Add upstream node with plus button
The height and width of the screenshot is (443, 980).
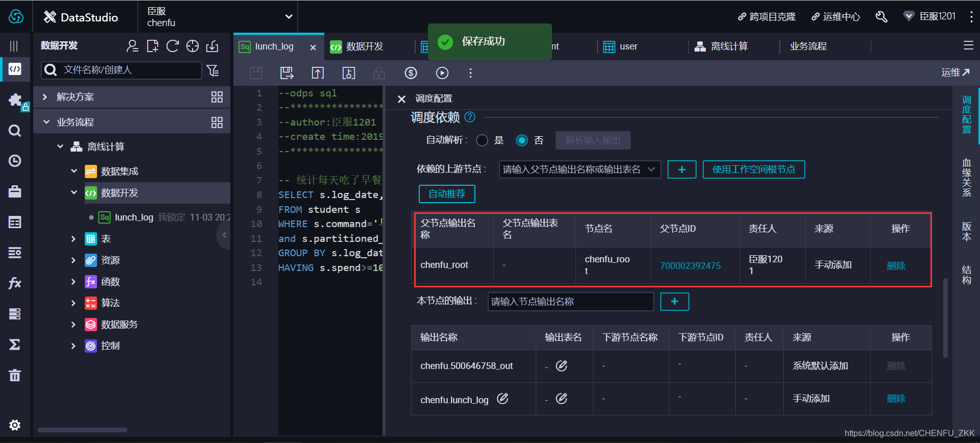(x=682, y=169)
